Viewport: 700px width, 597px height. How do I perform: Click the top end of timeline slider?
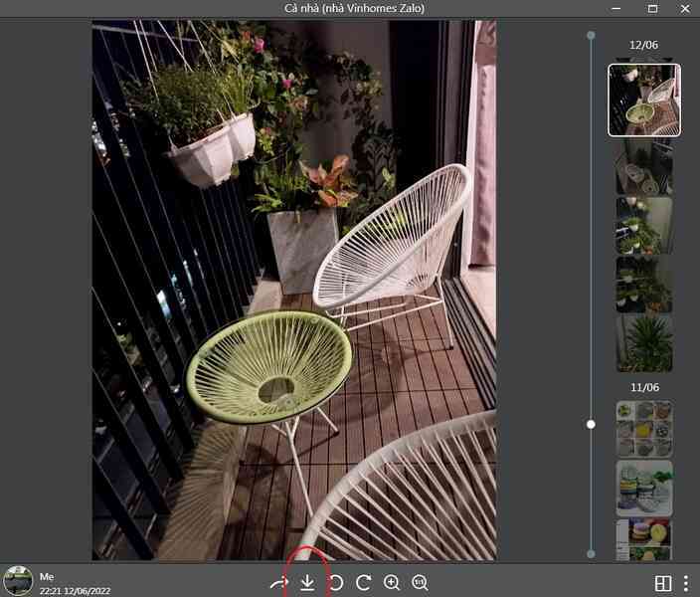click(x=591, y=35)
